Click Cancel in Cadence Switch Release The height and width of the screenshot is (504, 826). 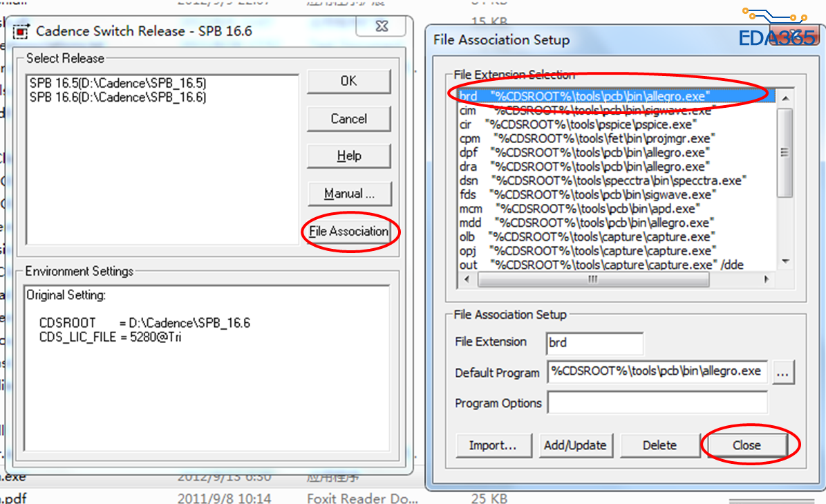[x=349, y=118]
